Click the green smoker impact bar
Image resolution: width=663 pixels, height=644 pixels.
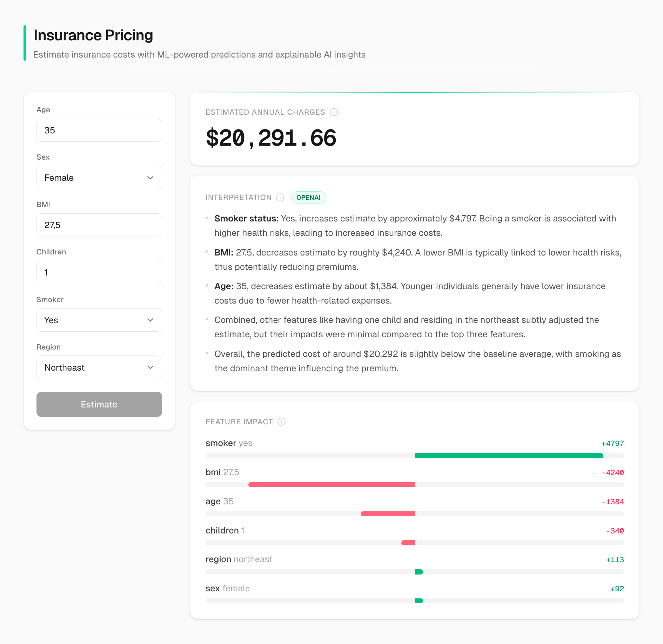pos(509,456)
